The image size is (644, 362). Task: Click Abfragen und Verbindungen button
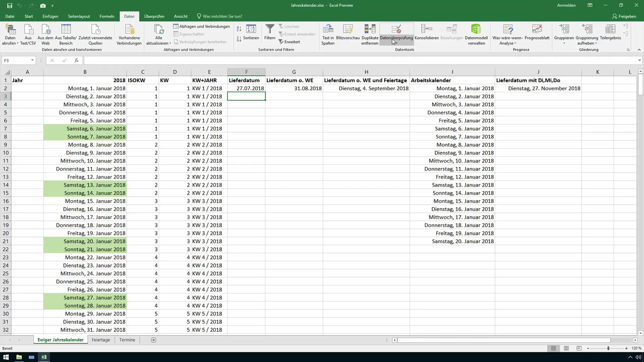coord(201,26)
